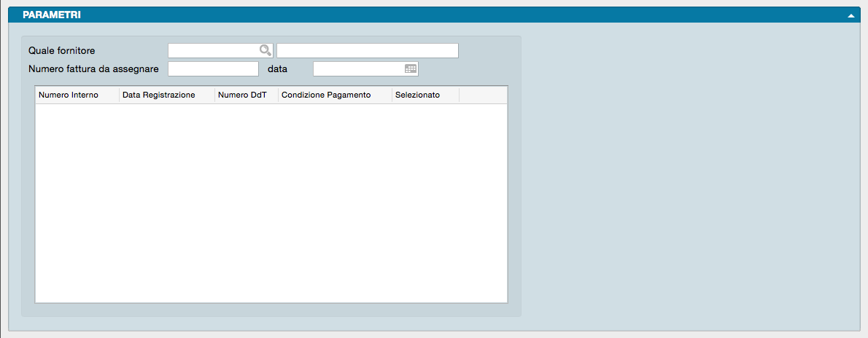Collapse the PARAMETRI panel using the triangle
Image resolution: width=868 pixels, height=338 pixels.
point(851,15)
